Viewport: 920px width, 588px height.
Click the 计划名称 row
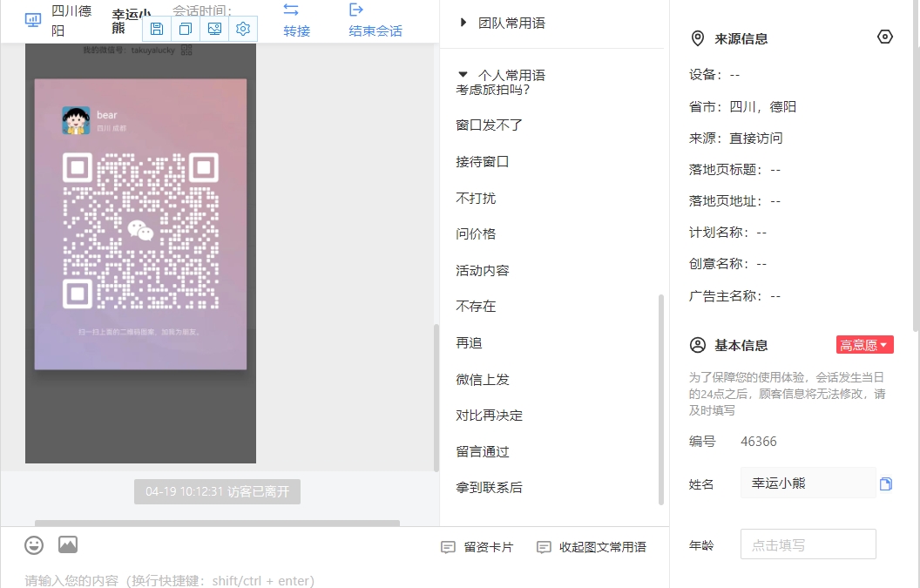tap(728, 233)
